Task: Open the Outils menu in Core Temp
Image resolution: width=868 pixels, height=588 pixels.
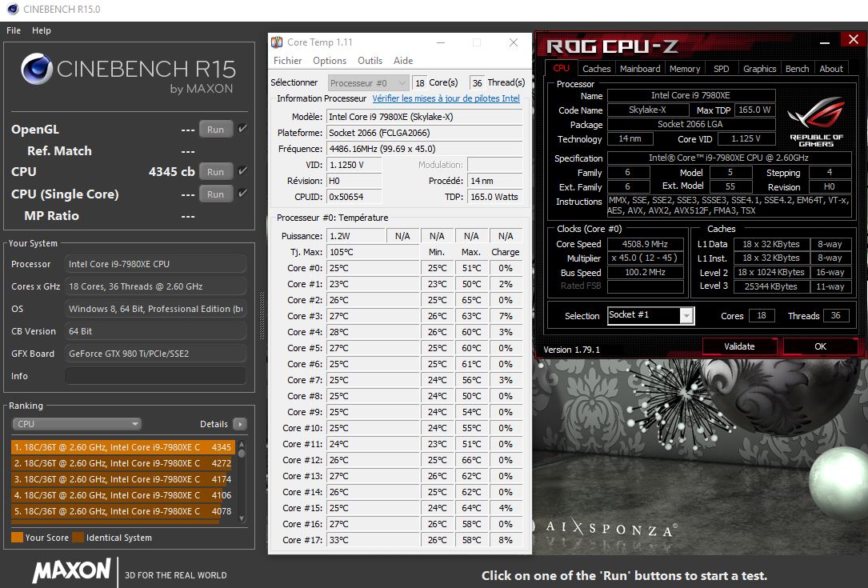Action: pos(370,61)
